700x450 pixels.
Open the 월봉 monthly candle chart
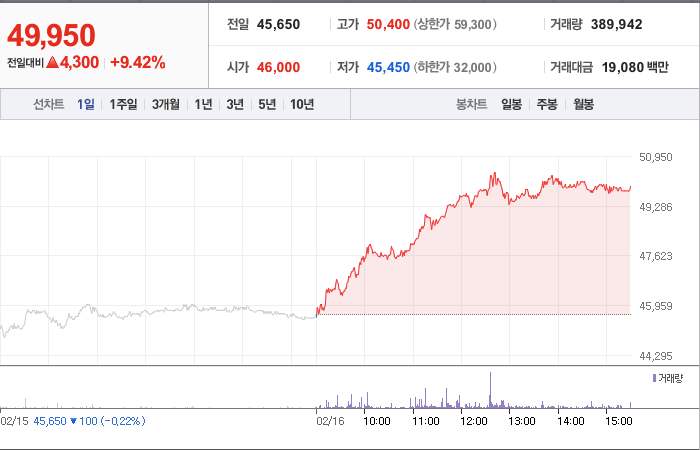point(583,104)
